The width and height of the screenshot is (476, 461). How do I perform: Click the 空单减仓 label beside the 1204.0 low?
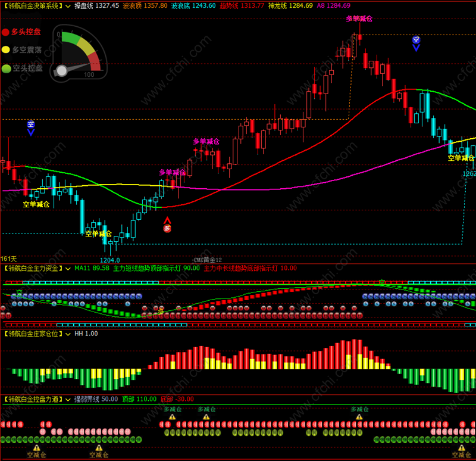(98, 233)
